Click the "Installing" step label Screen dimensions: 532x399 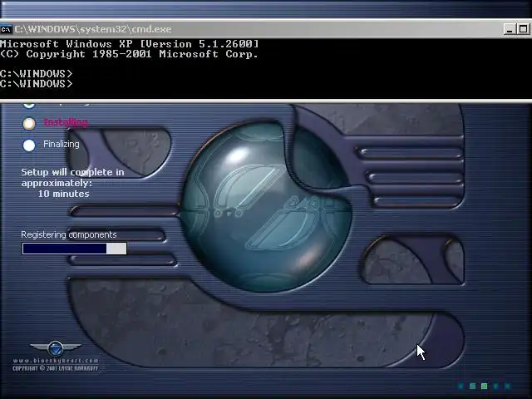[66, 122]
